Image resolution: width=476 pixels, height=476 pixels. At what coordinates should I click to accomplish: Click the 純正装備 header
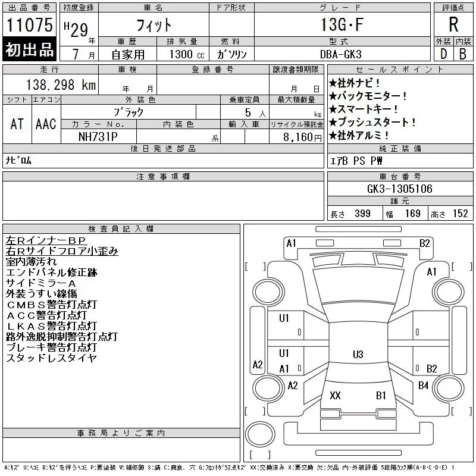400,148
